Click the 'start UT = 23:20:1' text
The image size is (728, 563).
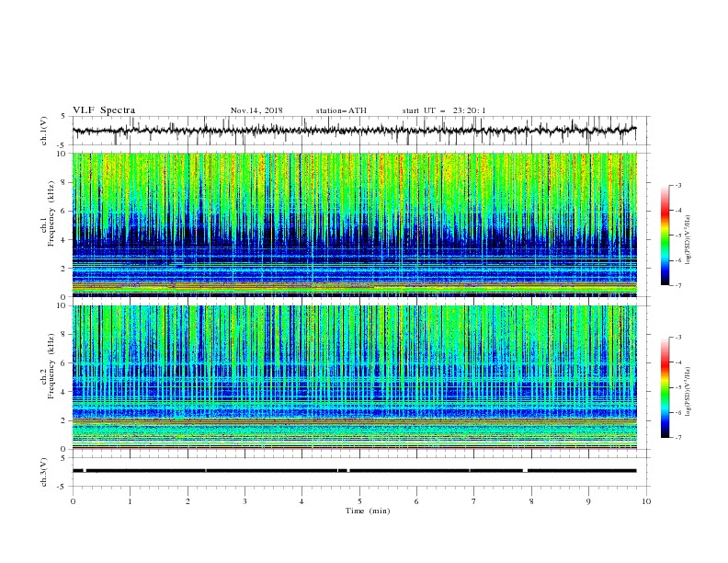click(x=444, y=110)
